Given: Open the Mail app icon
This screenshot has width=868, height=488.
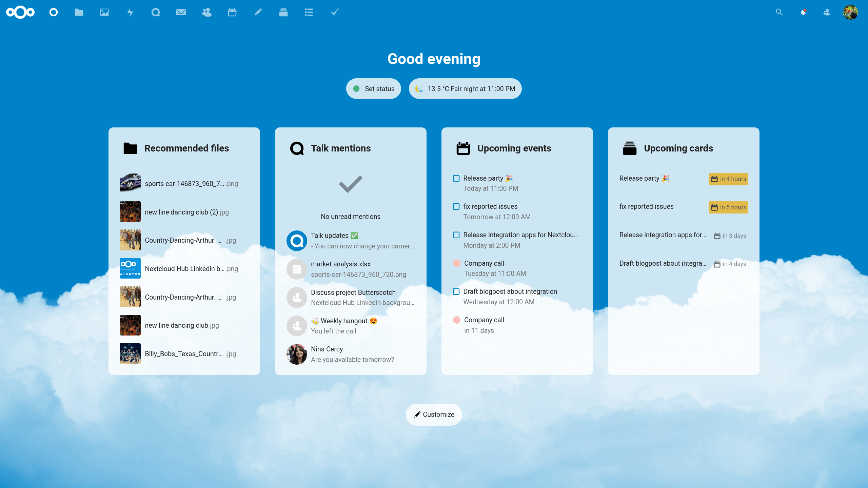Looking at the screenshot, I should pyautogui.click(x=181, y=12).
